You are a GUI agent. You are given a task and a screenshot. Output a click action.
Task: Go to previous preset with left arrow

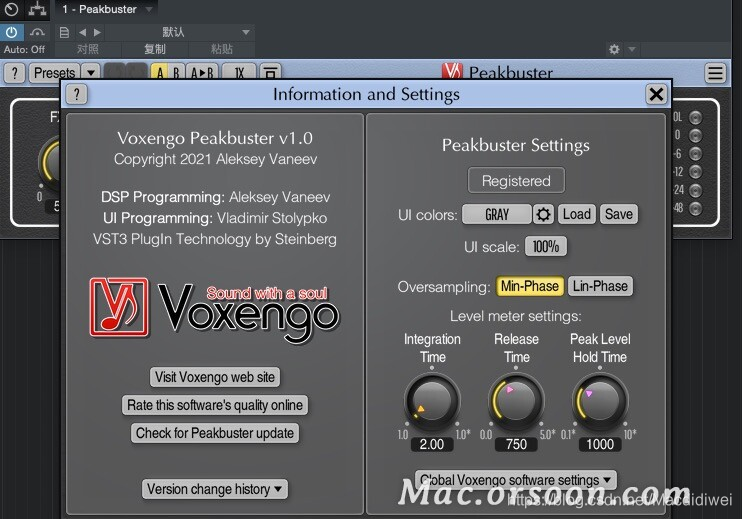83,32
